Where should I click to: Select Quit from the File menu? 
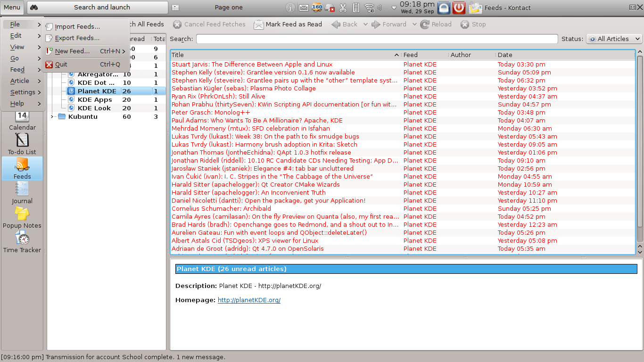click(61, 65)
